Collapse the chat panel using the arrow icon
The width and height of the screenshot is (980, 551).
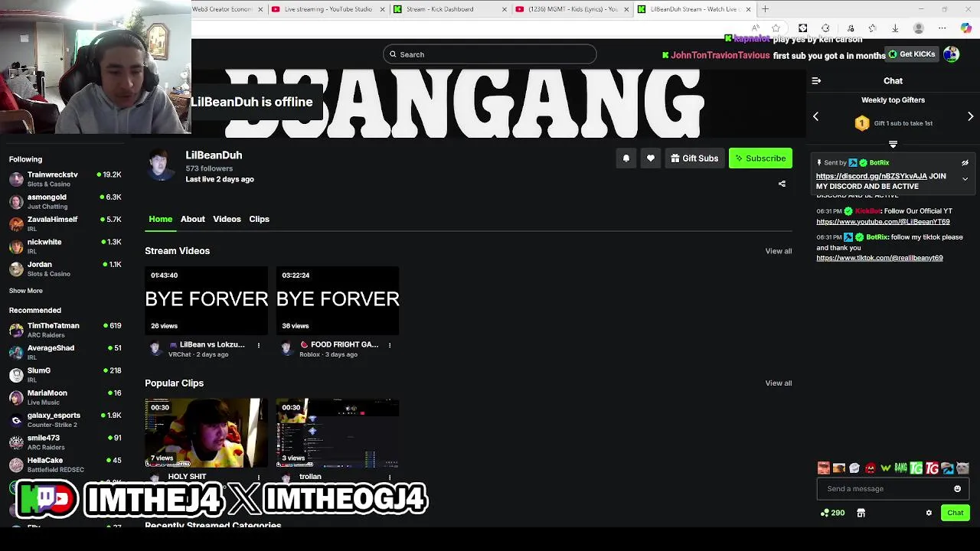[x=816, y=80]
